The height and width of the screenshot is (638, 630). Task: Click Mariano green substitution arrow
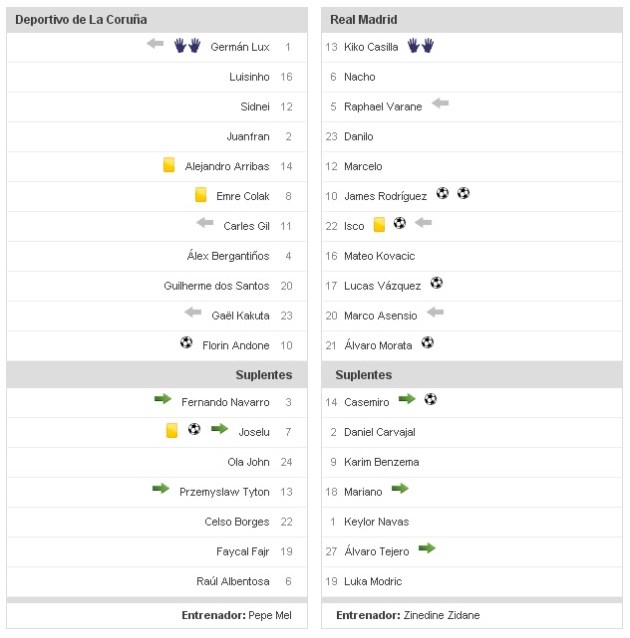click(400, 489)
